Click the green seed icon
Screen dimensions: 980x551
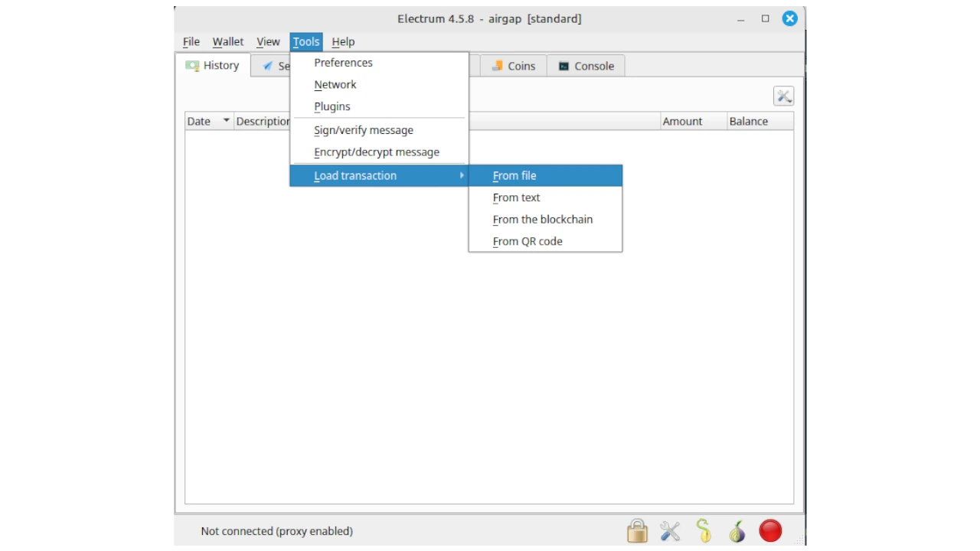(x=704, y=531)
